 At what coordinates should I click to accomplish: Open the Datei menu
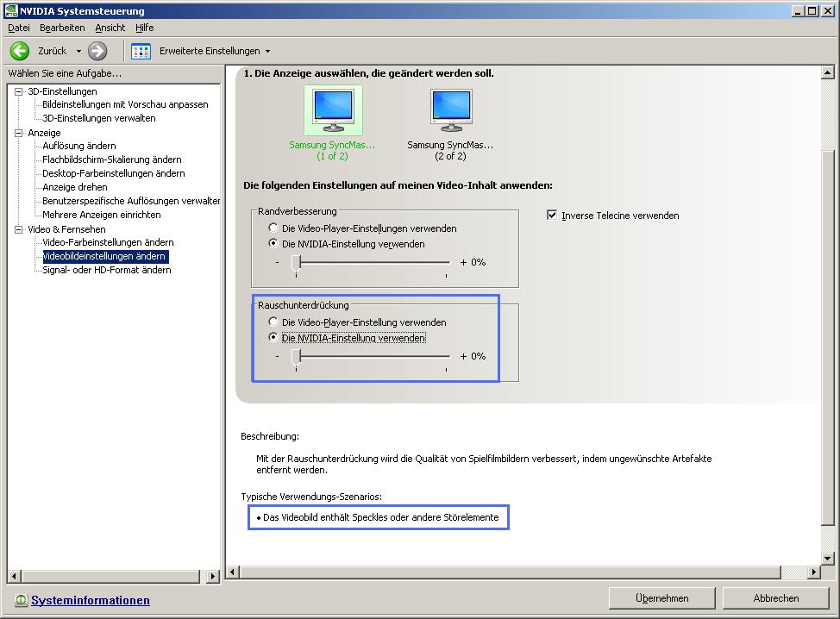coord(19,28)
